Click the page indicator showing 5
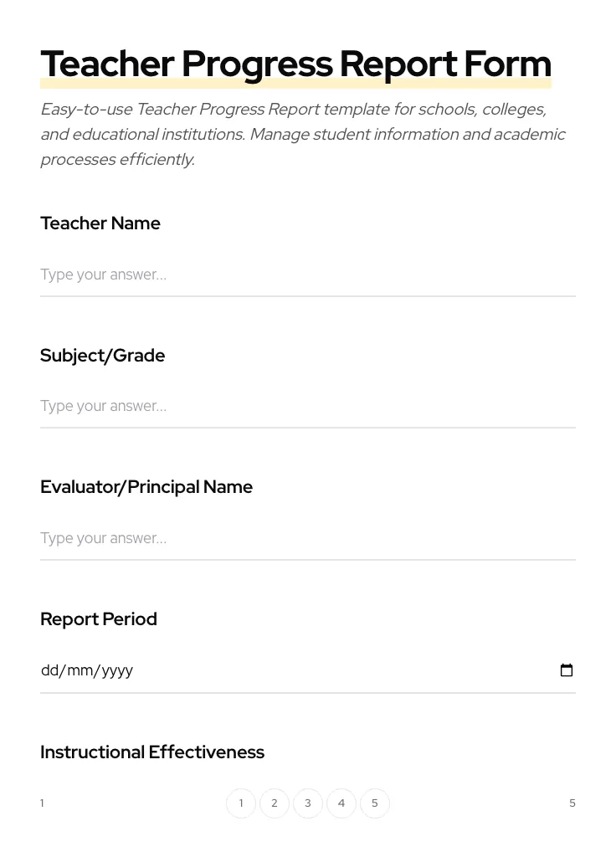Screen dimensions: 616x857 point(572,803)
